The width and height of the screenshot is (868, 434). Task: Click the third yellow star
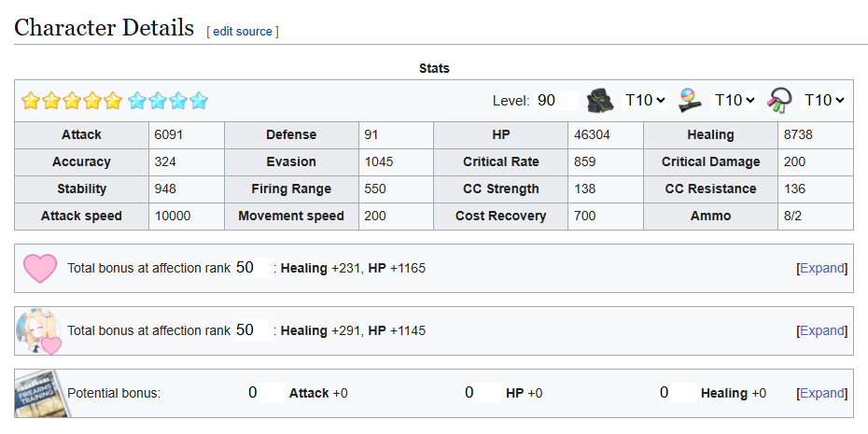tap(72, 101)
